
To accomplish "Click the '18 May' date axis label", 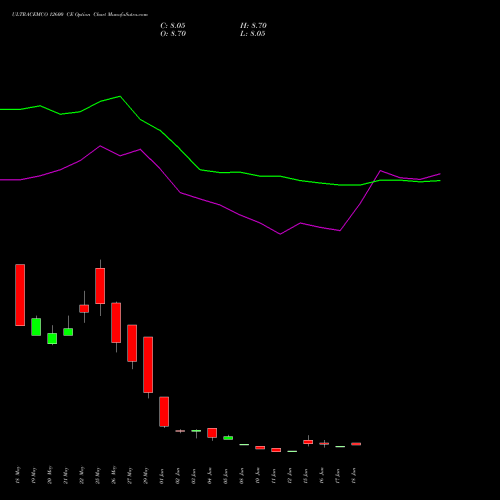I will pos(18,475).
